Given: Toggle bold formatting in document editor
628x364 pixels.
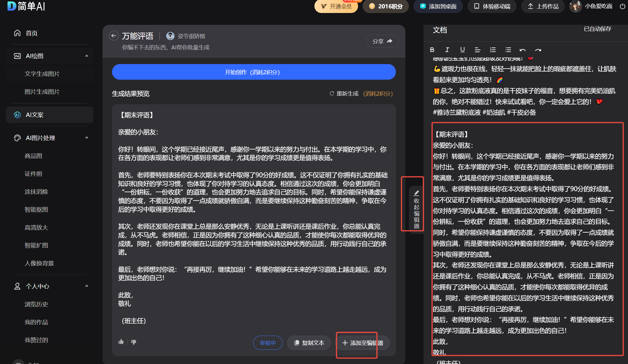Looking at the screenshot, I should pyautogui.click(x=432, y=50).
